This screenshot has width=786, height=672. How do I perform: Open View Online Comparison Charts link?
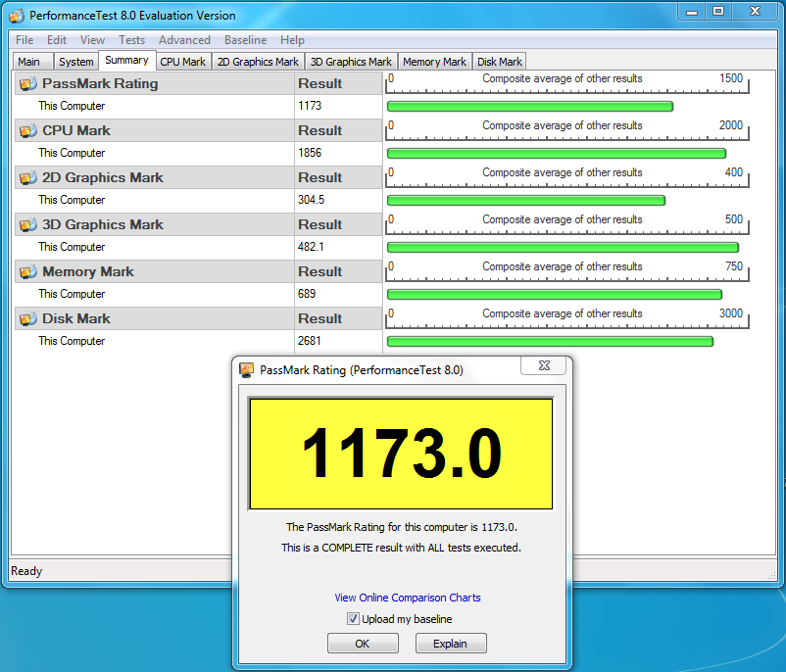(x=408, y=598)
